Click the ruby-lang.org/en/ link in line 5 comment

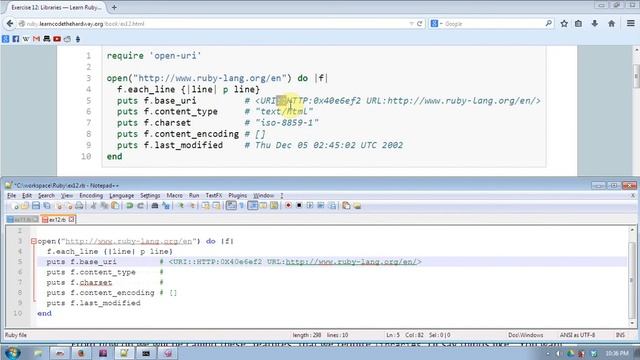351,262
